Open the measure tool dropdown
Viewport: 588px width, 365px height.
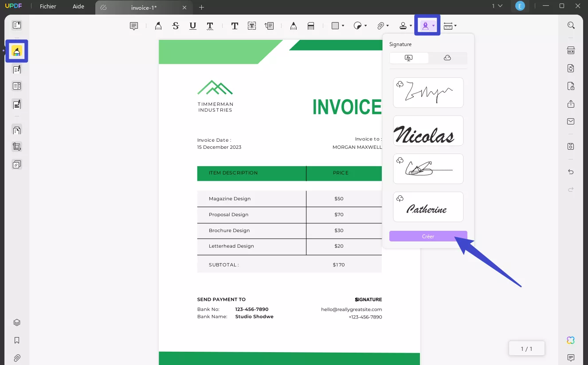point(455,25)
